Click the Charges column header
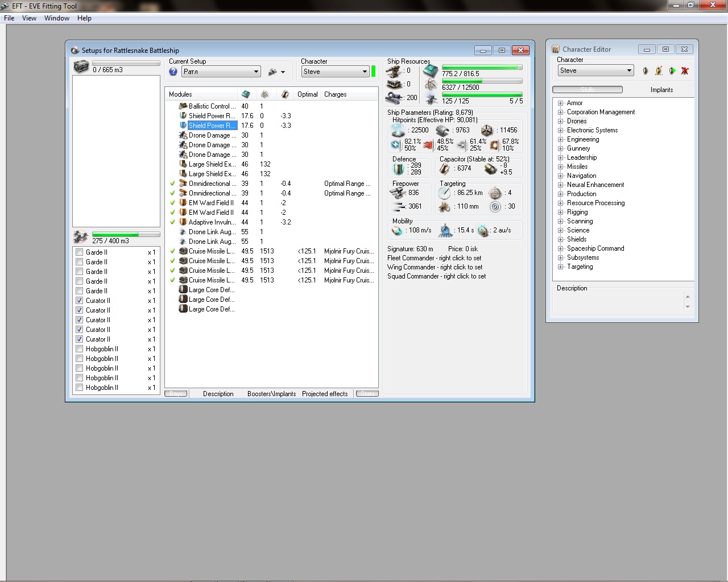This screenshot has width=728, height=582. click(x=349, y=94)
